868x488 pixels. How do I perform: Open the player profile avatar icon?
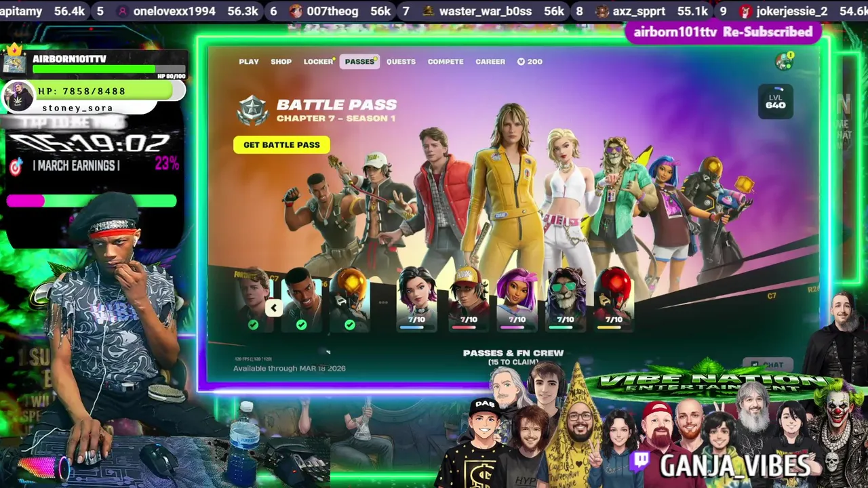click(784, 61)
